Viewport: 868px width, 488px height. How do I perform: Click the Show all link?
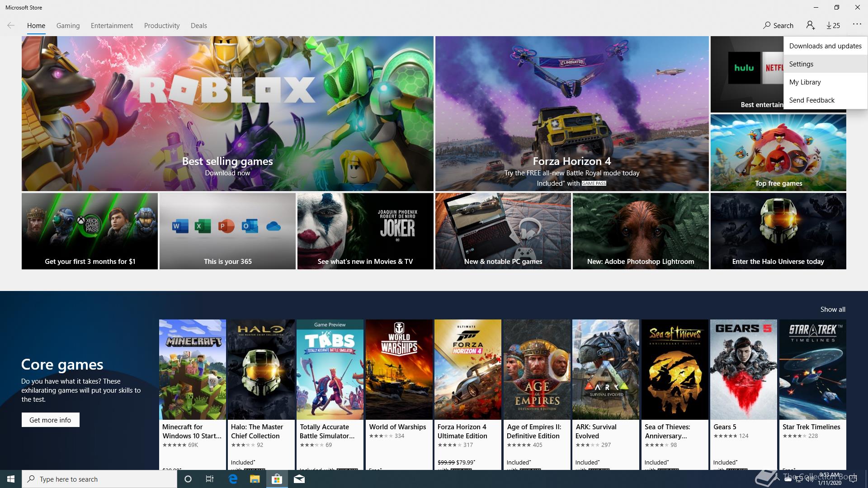click(833, 310)
